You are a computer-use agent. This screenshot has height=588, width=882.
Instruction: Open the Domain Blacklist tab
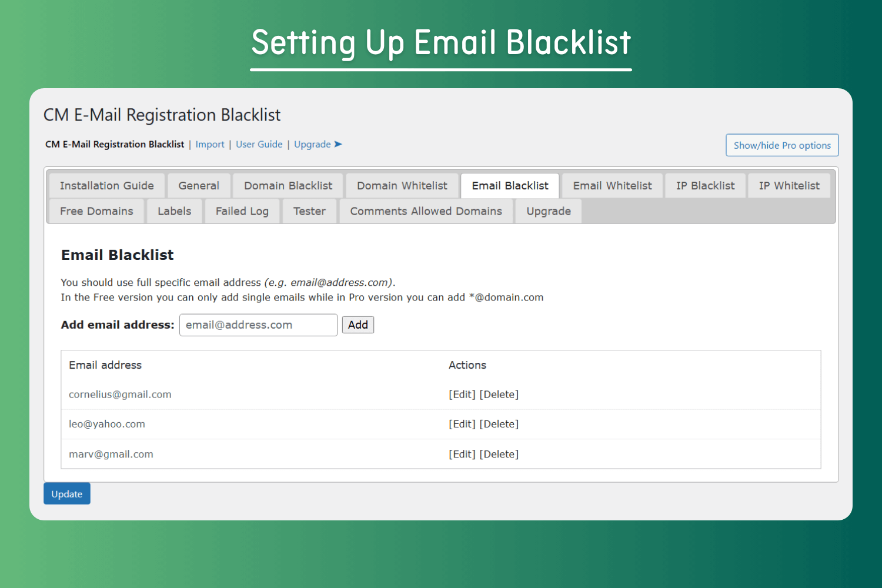click(x=288, y=186)
